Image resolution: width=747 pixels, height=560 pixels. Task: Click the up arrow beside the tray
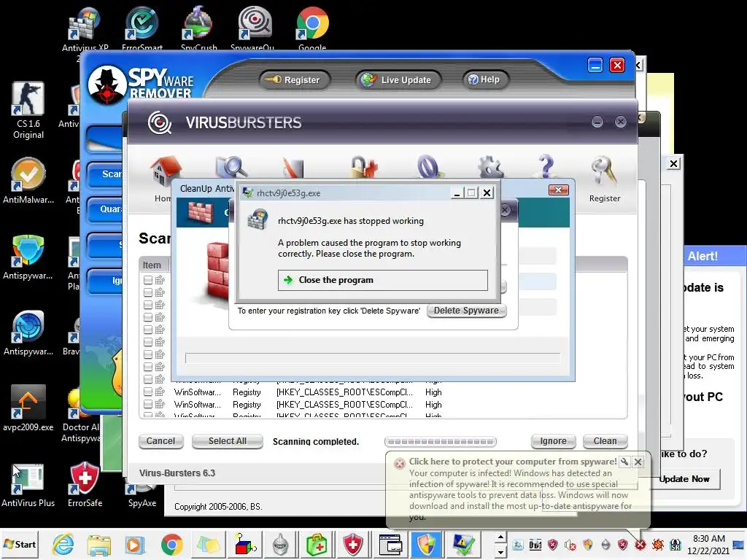point(500,537)
